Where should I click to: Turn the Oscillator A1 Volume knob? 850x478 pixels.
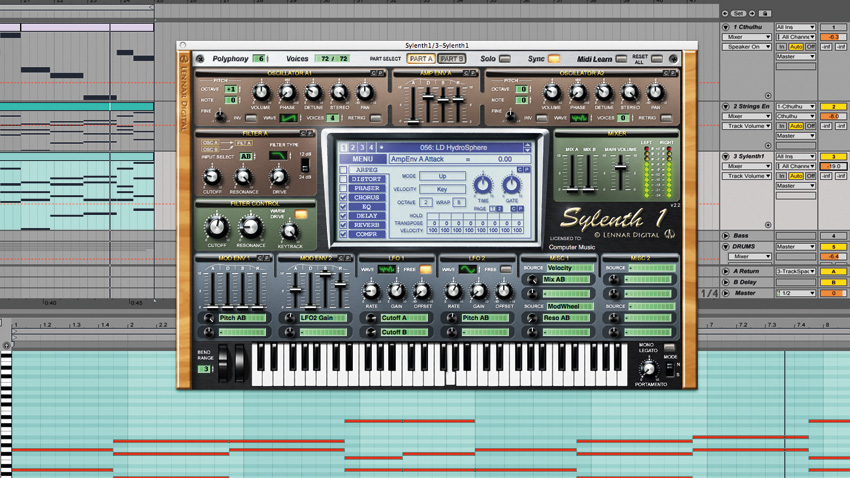point(261,93)
